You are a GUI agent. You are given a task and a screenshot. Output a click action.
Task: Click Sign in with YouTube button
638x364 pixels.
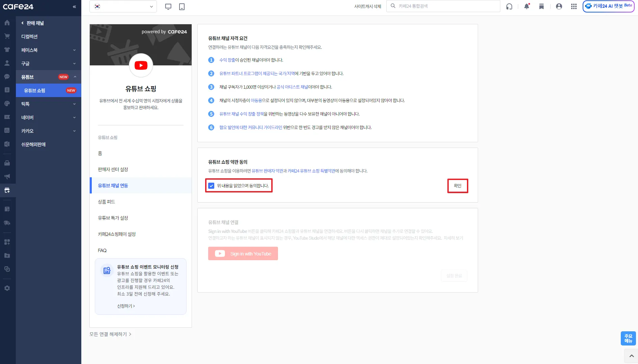(243, 253)
